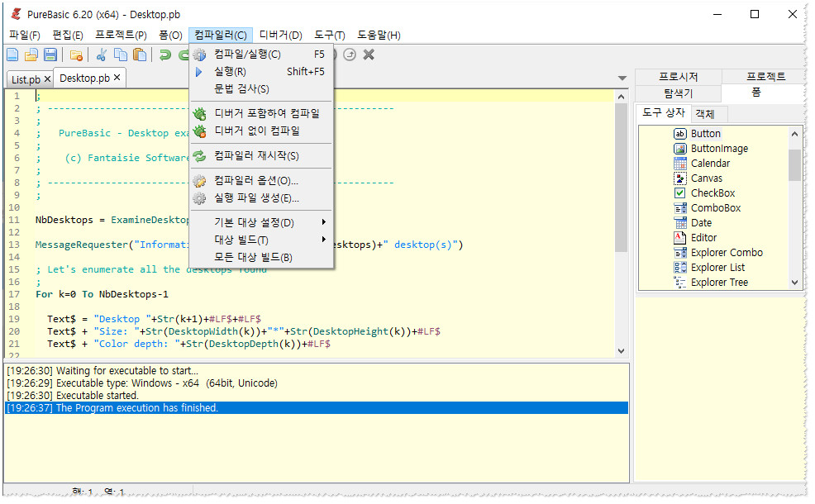Click the blue play icon beside 실행(R)

(198, 72)
